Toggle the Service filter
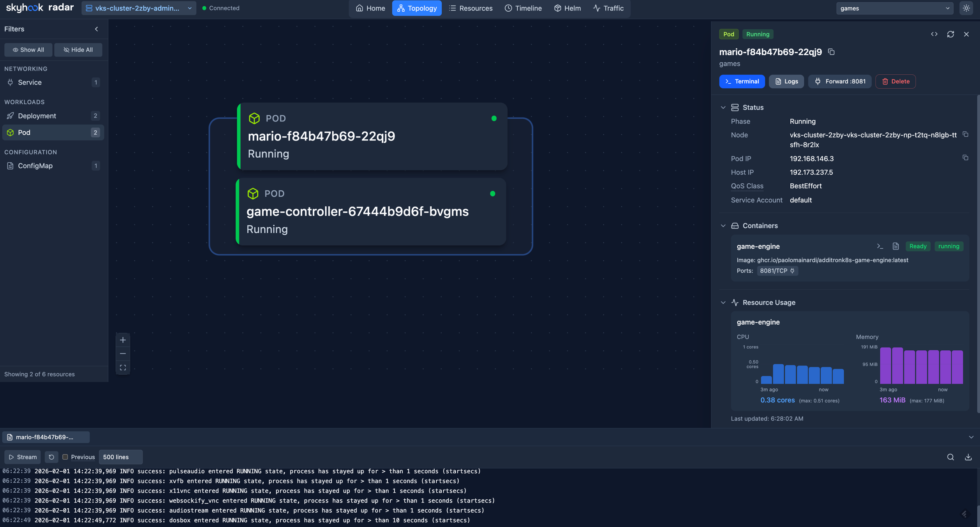The height and width of the screenshot is (527, 980). 53,83
